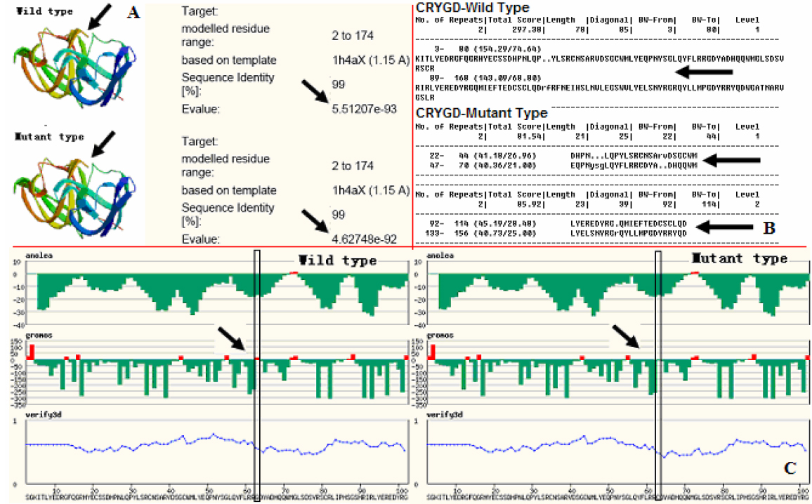Click the arrow beside the panel B label
This screenshot has height=504, width=812.
point(731,227)
